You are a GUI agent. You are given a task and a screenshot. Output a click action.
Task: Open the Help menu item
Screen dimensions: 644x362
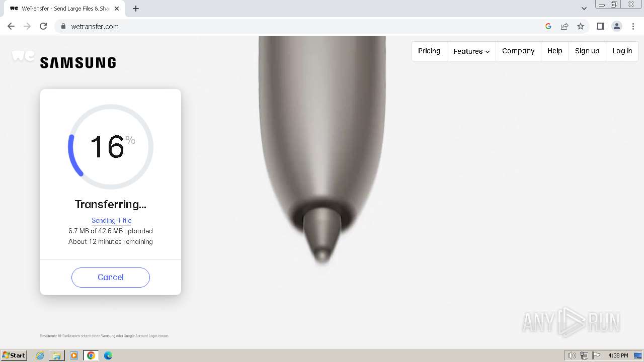(554, 51)
